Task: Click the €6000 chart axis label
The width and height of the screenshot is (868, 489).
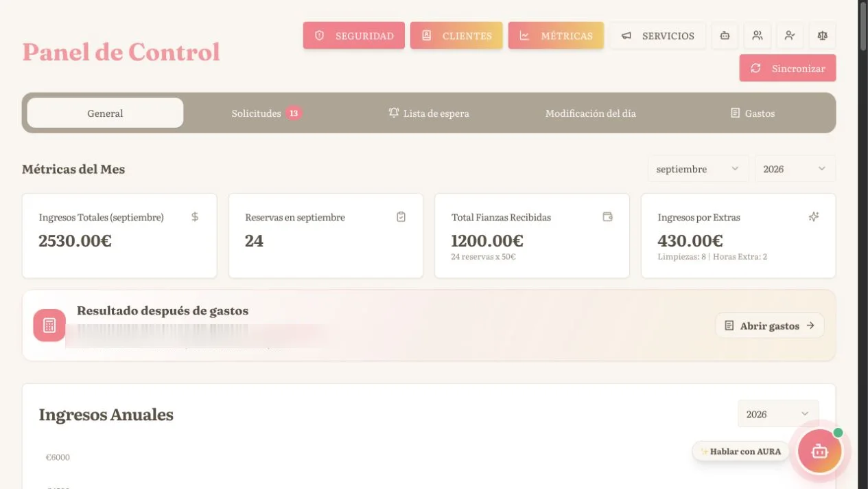Action: point(58,457)
